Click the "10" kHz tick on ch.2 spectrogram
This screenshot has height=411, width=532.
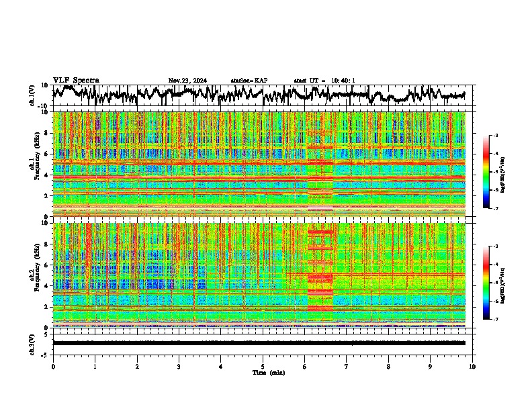46,223
